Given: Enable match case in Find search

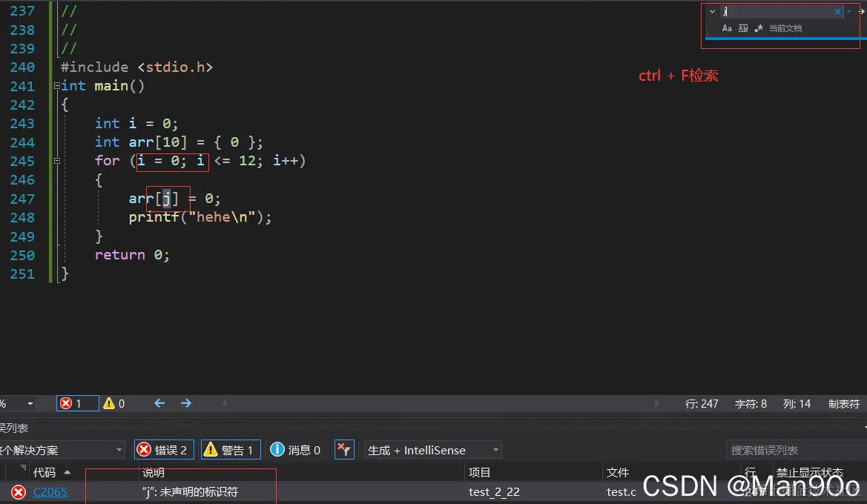Looking at the screenshot, I should pyautogui.click(x=728, y=28).
